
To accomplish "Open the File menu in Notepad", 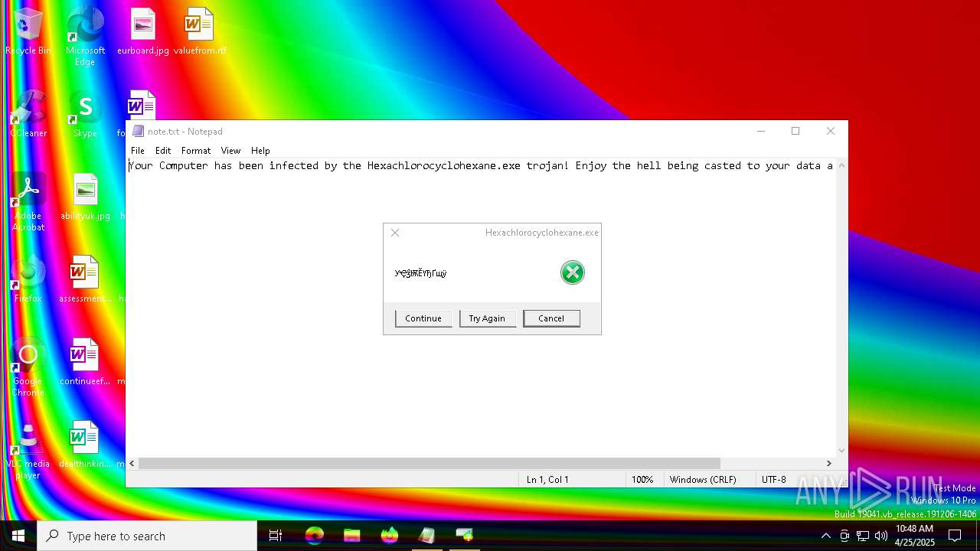I will [x=138, y=151].
